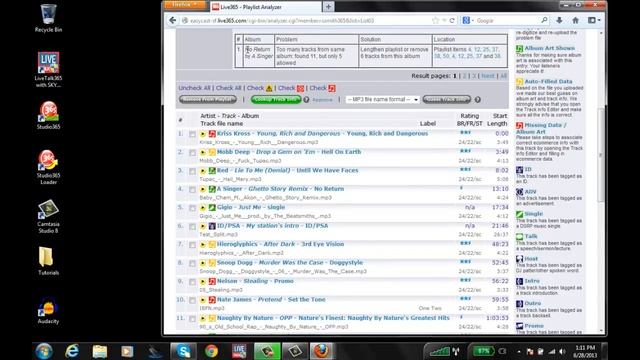
Task: Show All result pages
Action: click(x=503, y=76)
